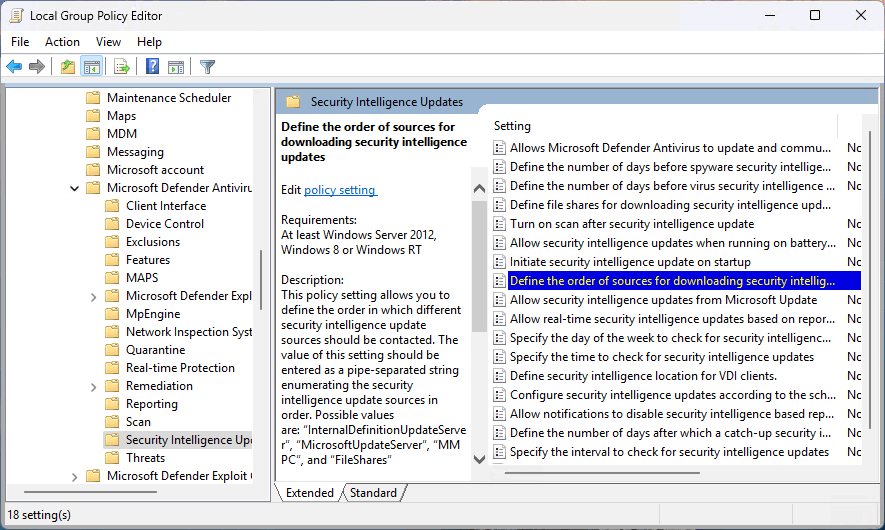Expand the Remediation folder node
The height and width of the screenshot is (530, 885).
(x=94, y=386)
